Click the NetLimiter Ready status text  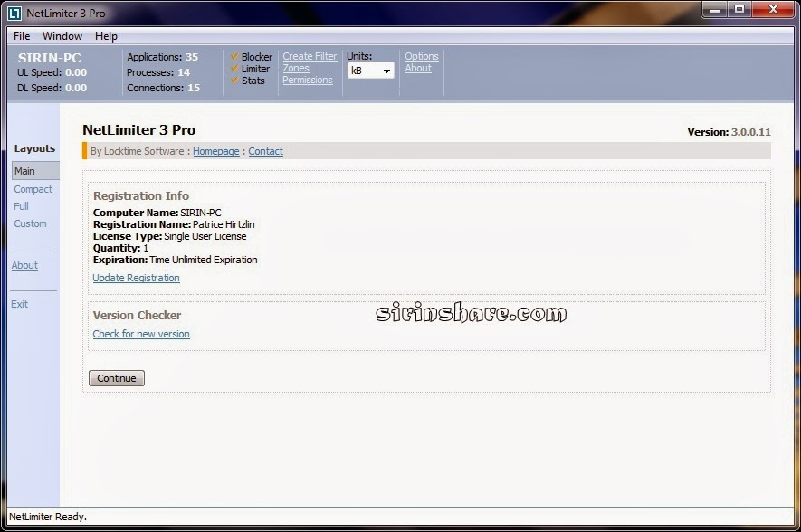click(48, 517)
